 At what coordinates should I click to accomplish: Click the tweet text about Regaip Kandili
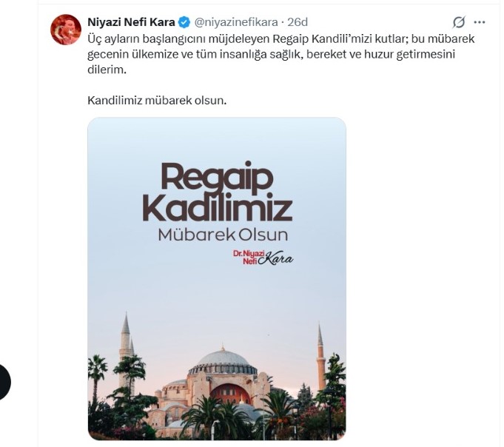click(x=280, y=54)
